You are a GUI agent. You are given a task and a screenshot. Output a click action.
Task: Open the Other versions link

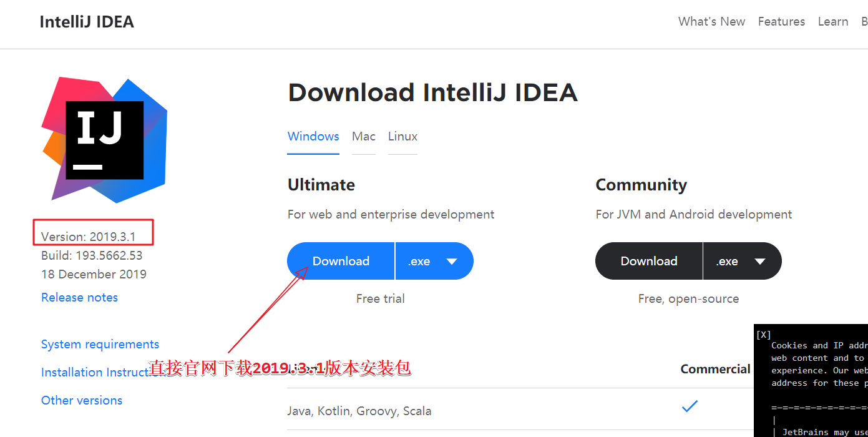pyautogui.click(x=82, y=401)
